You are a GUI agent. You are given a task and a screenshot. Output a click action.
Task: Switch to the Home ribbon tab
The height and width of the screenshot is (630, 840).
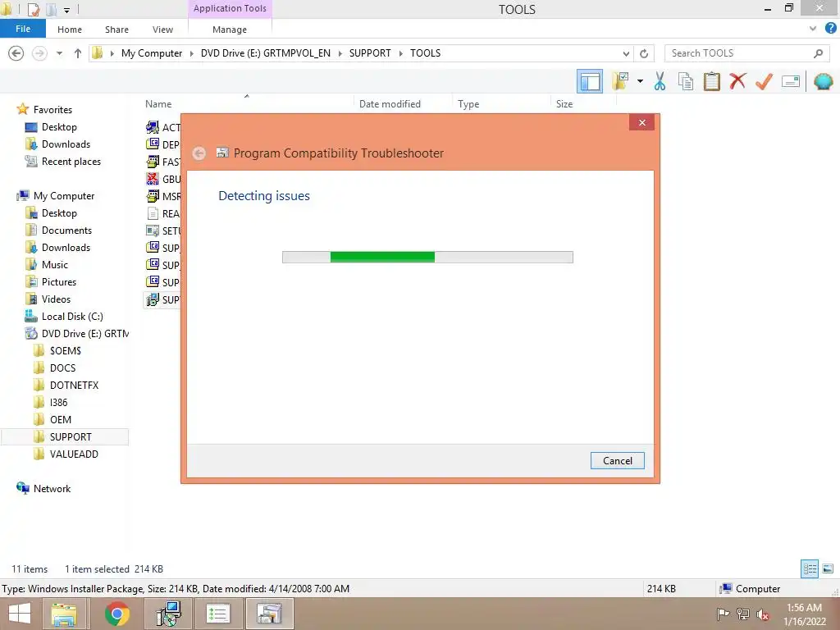(70, 30)
